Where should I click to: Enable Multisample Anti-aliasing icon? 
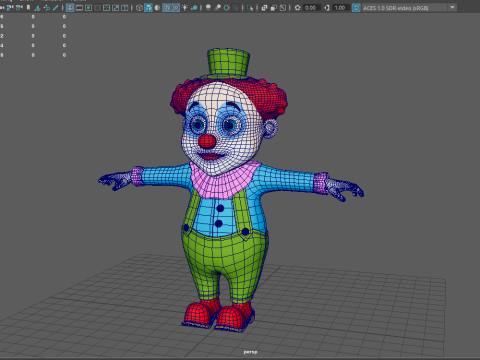tap(226, 8)
